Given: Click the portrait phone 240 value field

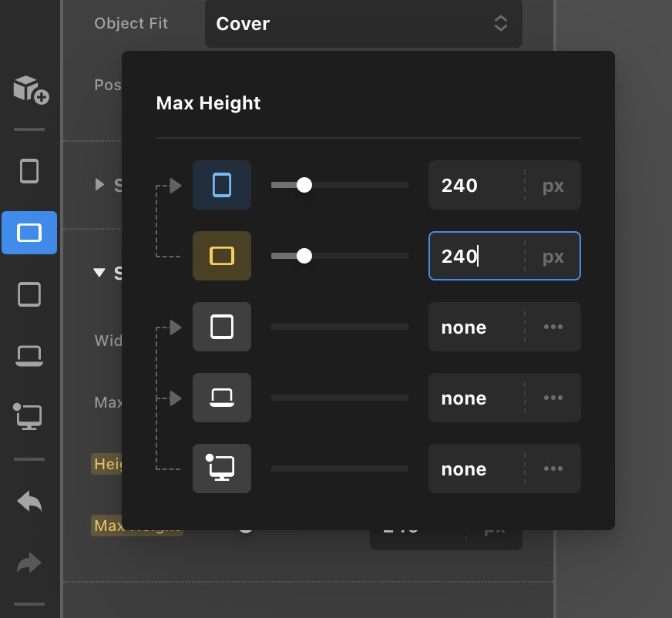Looking at the screenshot, I should click(475, 186).
